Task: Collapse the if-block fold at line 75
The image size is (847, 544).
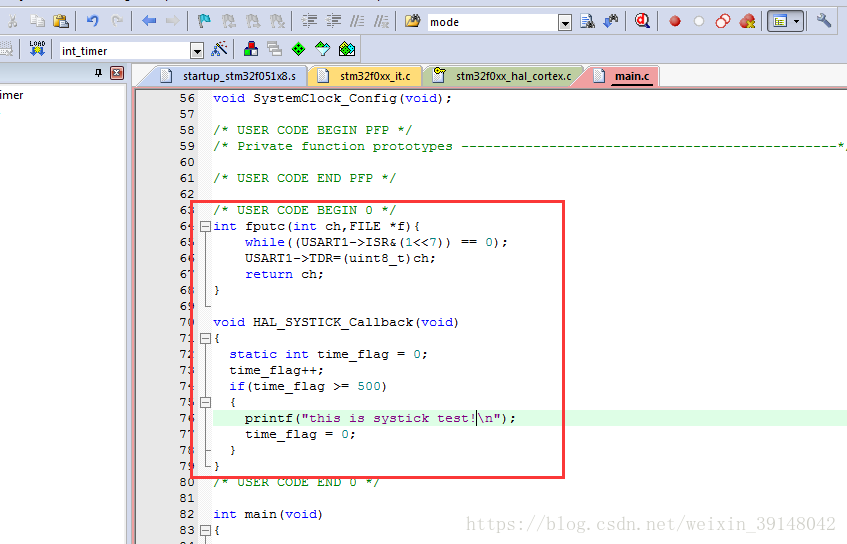Action: click(x=205, y=402)
